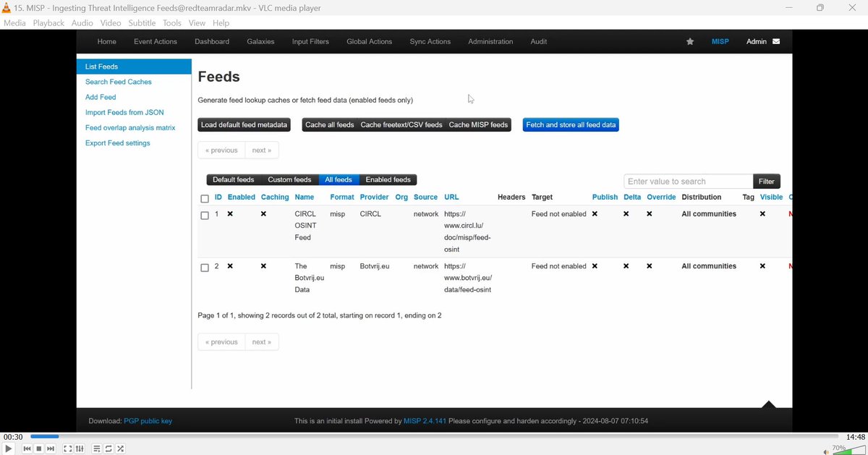
Task: Click Enabled X mark for CIRCL OSINT Feed
Action: click(x=230, y=214)
